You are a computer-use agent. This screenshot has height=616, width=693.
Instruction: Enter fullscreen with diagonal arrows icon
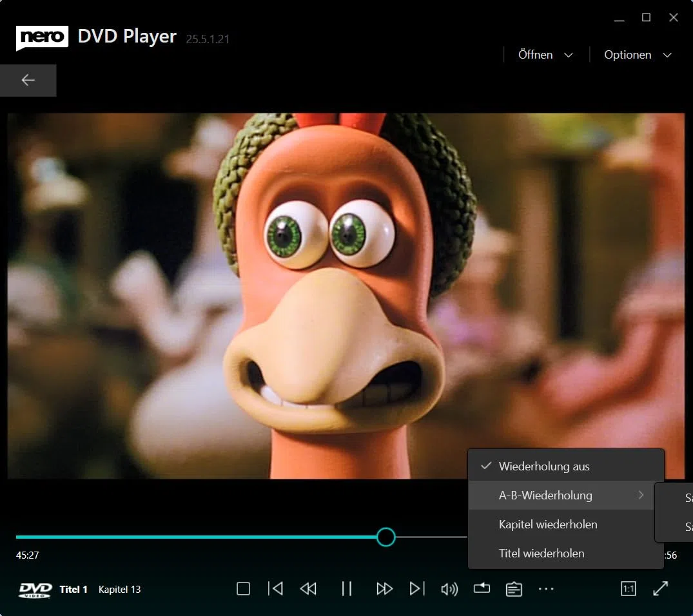point(660,588)
